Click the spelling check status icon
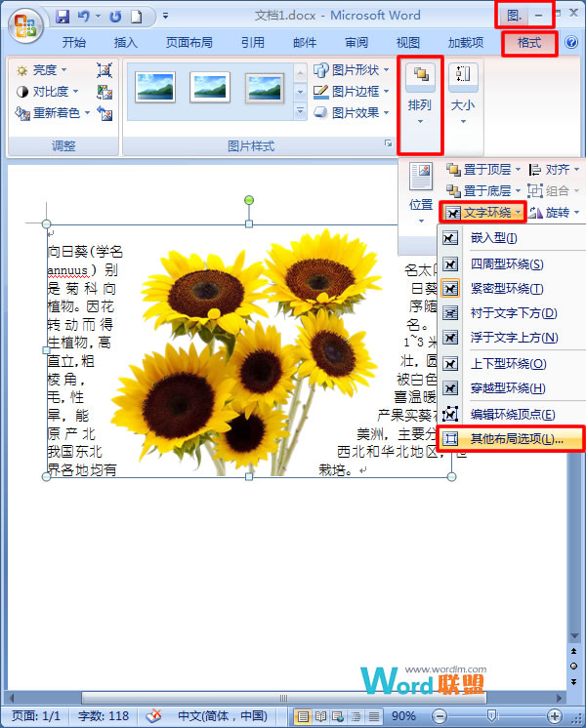The image size is (586, 728). pos(153,716)
